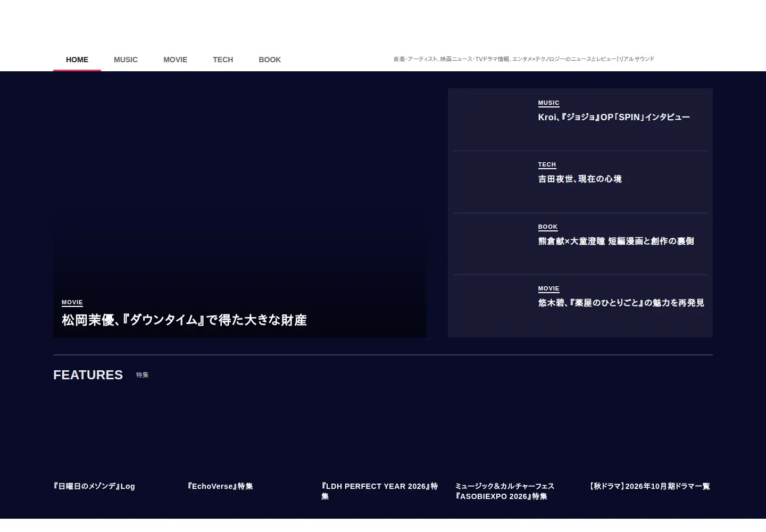
Task: Open the HOME navigation tab
Action: [x=77, y=60]
